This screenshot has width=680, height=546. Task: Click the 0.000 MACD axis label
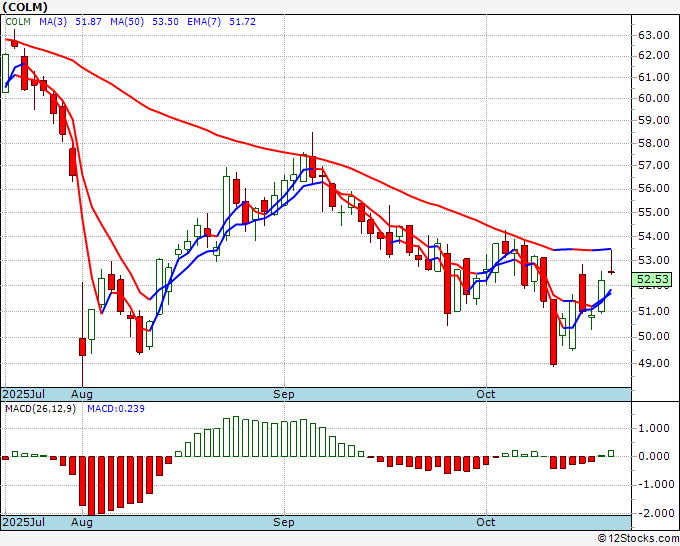pyautogui.click(x=654, y=456)
